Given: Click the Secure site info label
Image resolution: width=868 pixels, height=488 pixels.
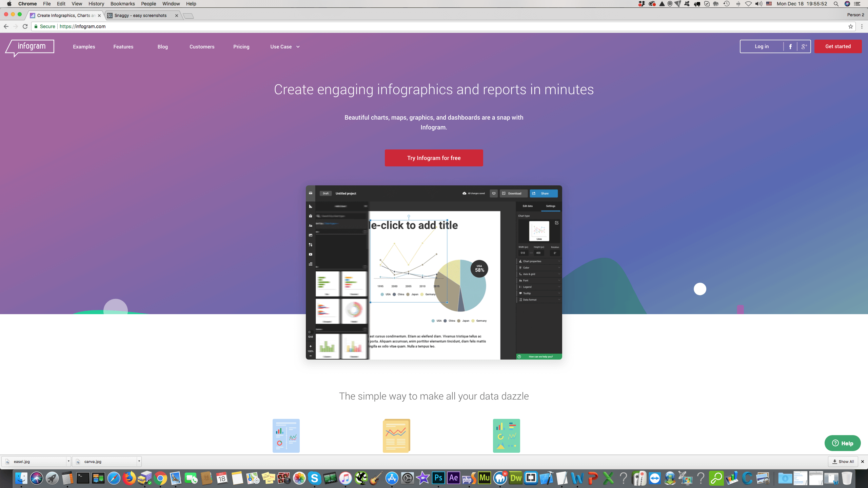Looking at the screenshot, I should point(45,26).
